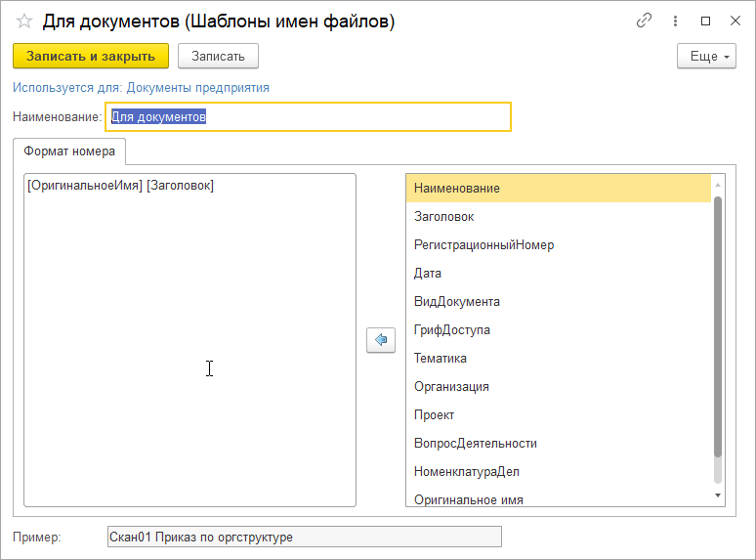Image resolution: width=756 pixels, height=560 pixels.
Task: Click the Записать button
Action: pyautogui.click(x=218, y=57)
